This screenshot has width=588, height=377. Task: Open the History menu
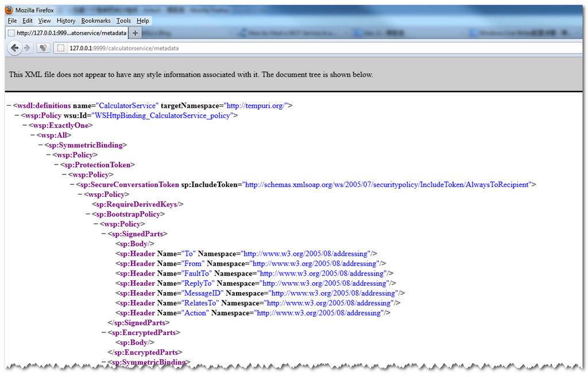(x=66, y=21)
